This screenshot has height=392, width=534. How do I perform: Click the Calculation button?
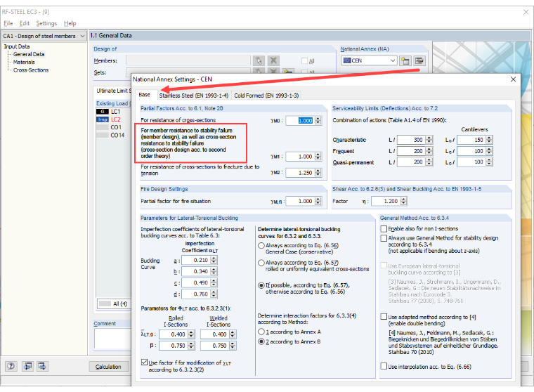108,367
